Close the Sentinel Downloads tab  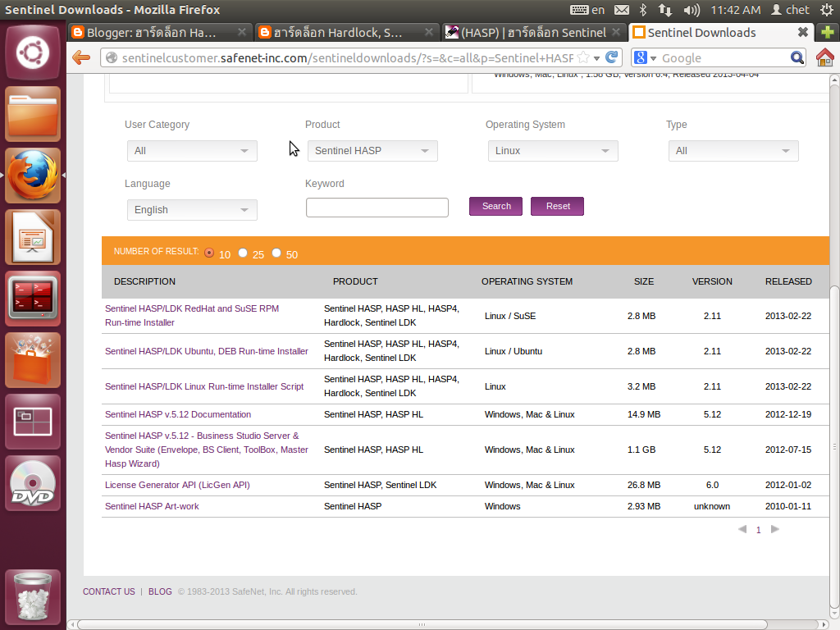click(x=802, y=32)
